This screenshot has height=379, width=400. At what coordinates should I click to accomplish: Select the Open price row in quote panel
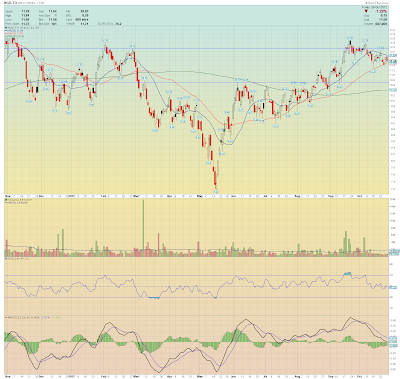tap(17, 11)
